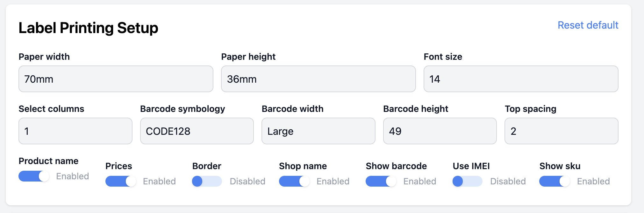Click the Disabled text beside Use IMEI

pyautogui.click(x=508, y=181)
